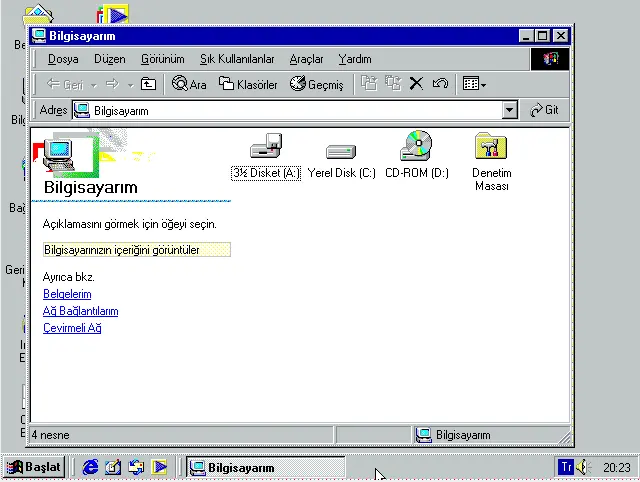
Task: Open the Araçlar menu
Action: [306, 59]
